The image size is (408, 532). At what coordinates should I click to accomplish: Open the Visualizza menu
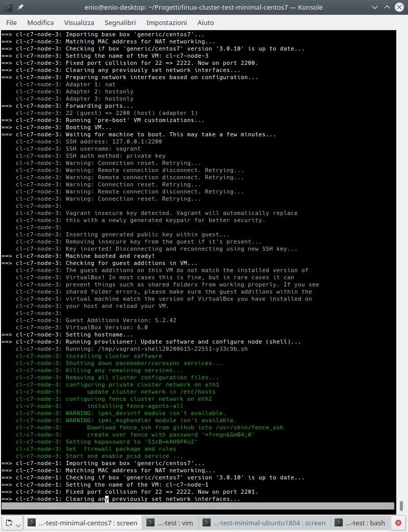click(79, 22)
